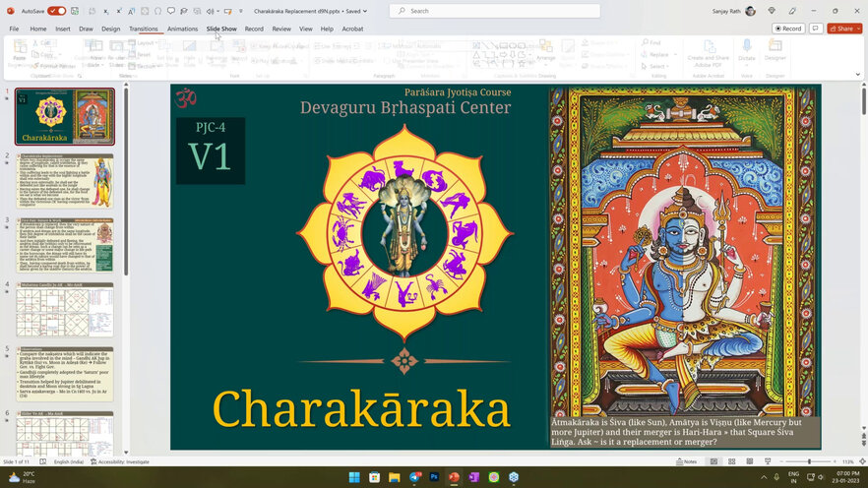Screen dimensions: 868x488
Task: Expand the Customize Quick Access Toolbar dropdown
Action: tap(241, 11)
